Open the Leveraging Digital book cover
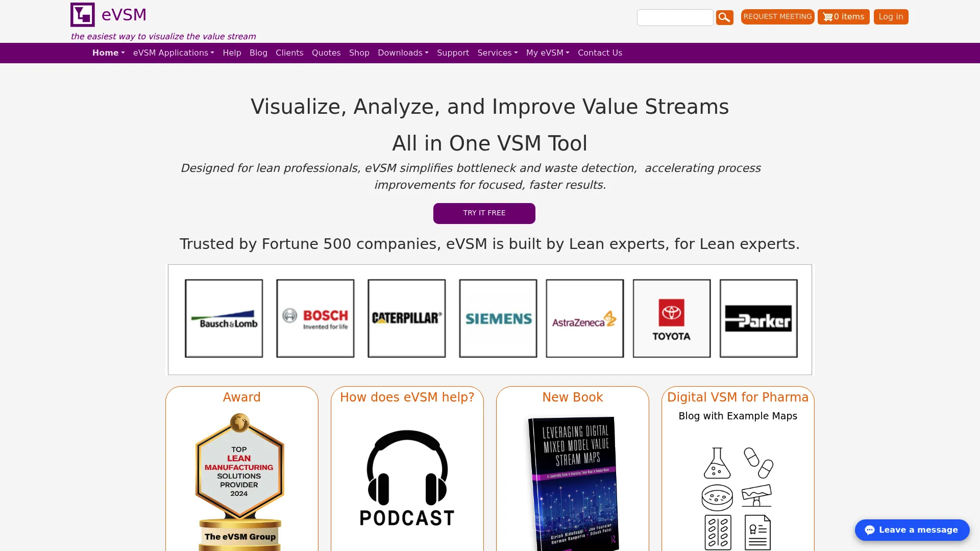The image size is (980, 551). 574,484
